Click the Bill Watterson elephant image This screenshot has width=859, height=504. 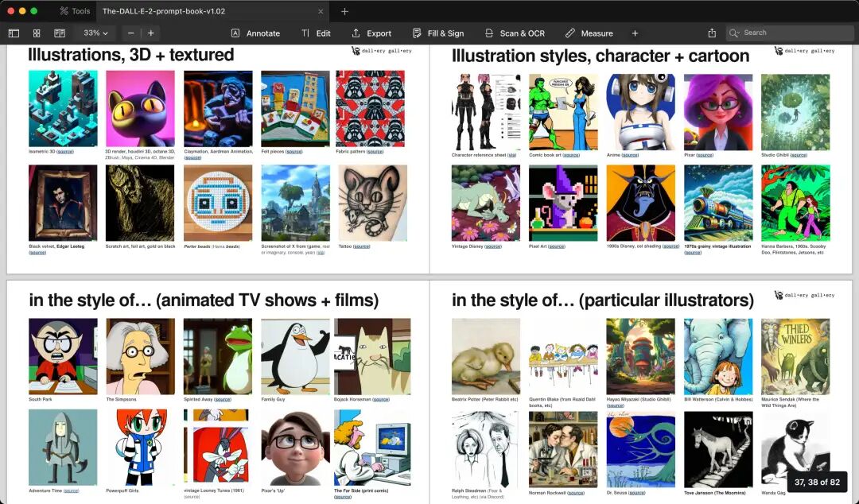[x=718, y=356]
